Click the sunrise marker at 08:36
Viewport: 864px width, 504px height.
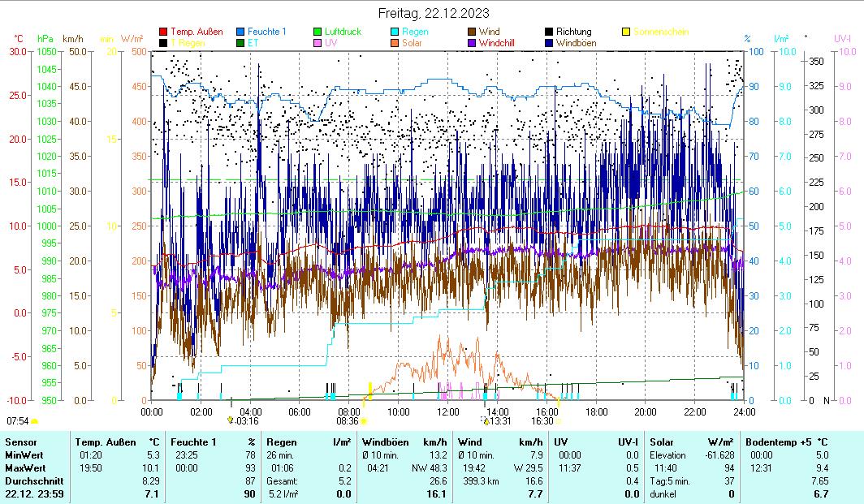pyautogui.click(x=365, y=421)
